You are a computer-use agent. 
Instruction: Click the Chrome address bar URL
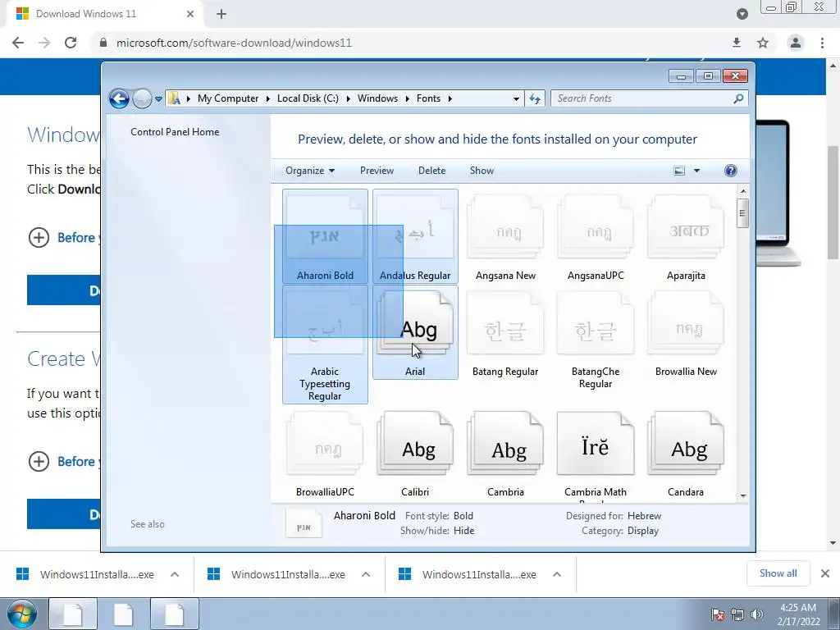point(234,43)
